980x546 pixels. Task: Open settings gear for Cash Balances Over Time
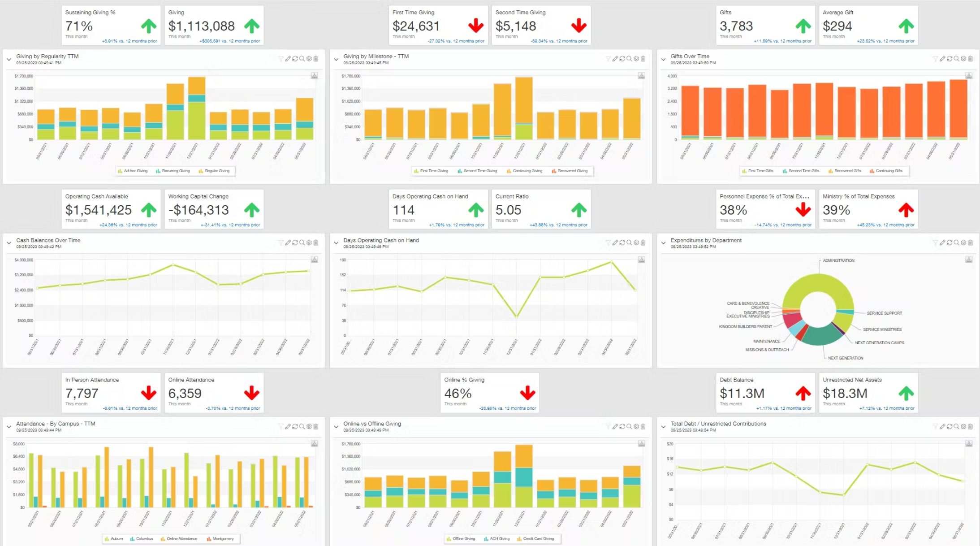point(309,243)
